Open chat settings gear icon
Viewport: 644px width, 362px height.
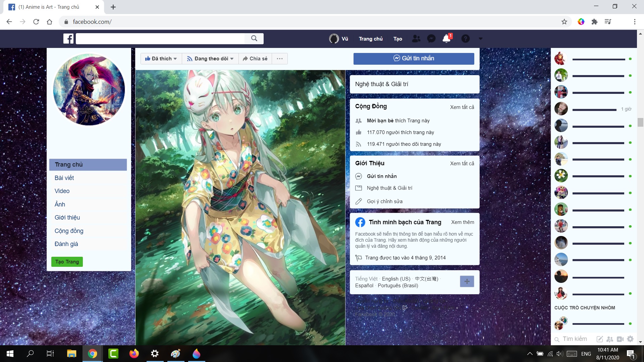[630, 339]
